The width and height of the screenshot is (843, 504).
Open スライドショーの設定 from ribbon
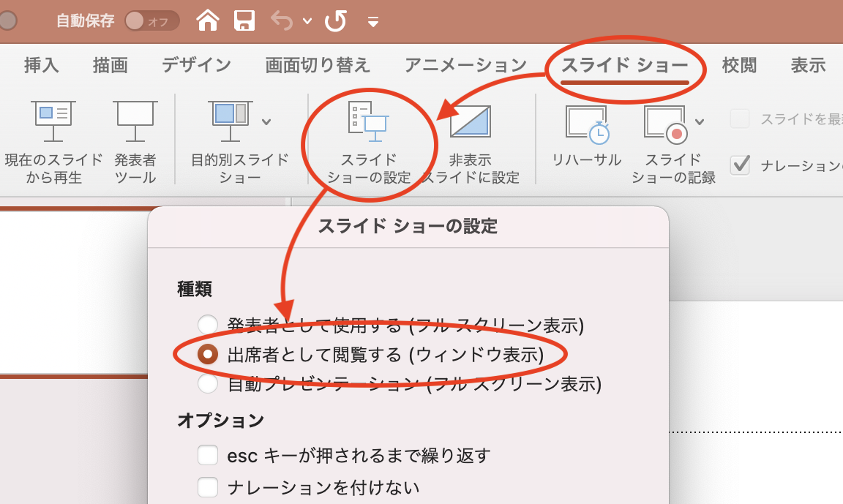click(x=369, y=143)
